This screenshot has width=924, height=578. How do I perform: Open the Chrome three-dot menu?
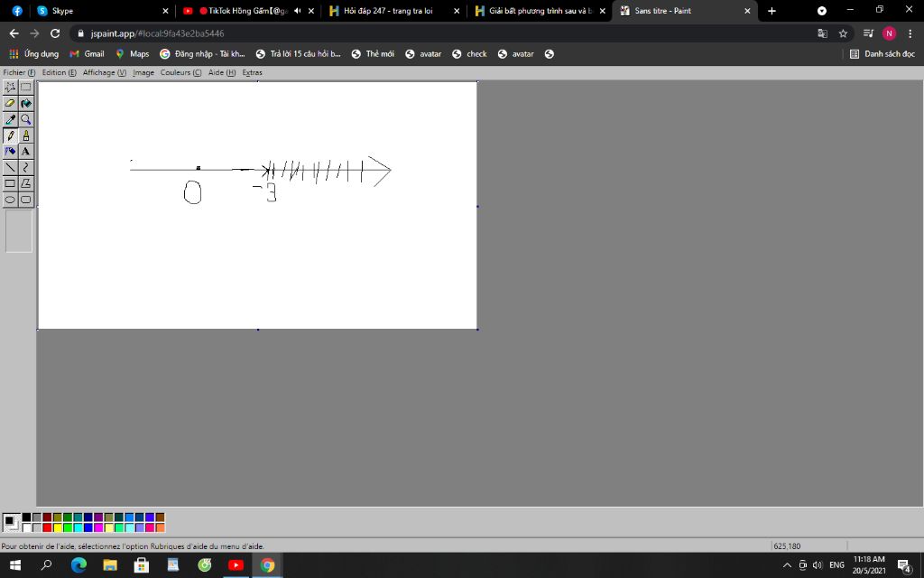910,33
